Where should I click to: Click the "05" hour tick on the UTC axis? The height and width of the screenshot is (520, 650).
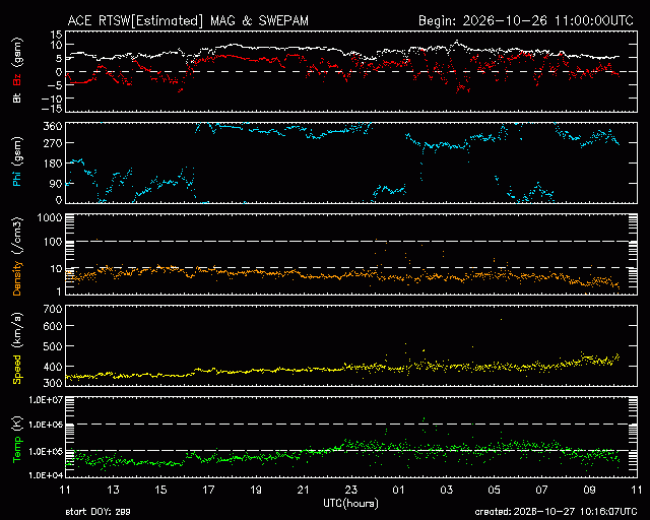pos(494,490)
